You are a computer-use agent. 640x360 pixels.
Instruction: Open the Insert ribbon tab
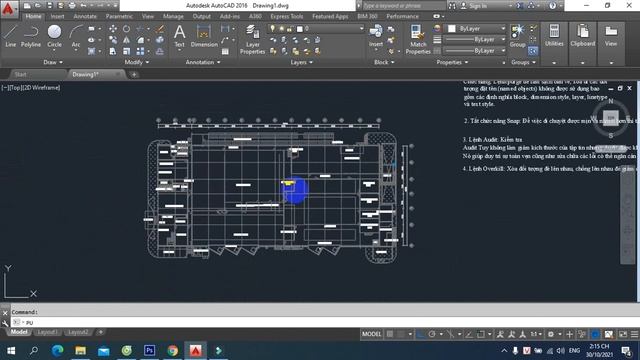point(57,16)
